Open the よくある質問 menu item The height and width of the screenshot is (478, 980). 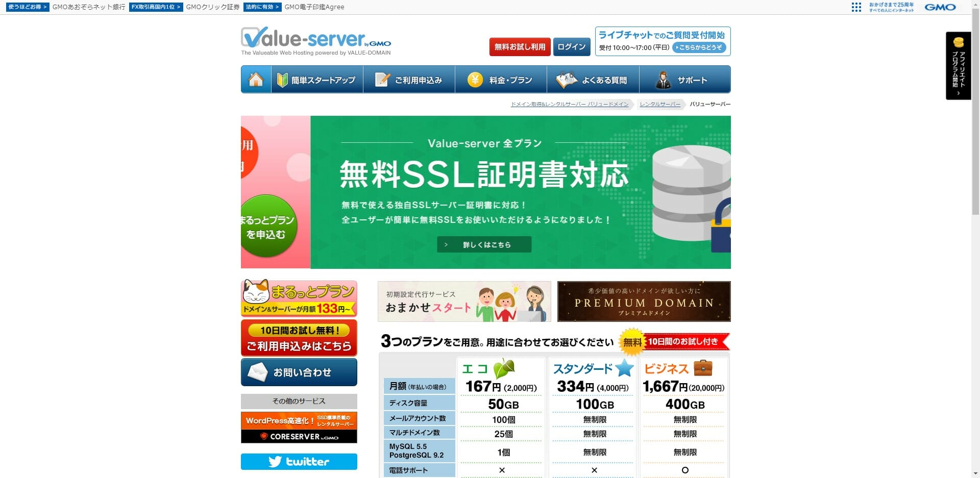pyautogui.click(x=593, y=80)
